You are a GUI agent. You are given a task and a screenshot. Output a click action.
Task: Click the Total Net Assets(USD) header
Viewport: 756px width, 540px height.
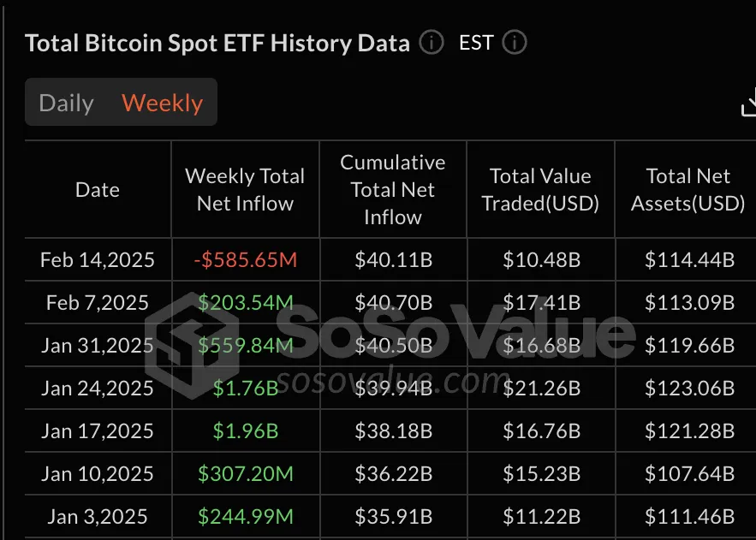click(x=688, y=189)
